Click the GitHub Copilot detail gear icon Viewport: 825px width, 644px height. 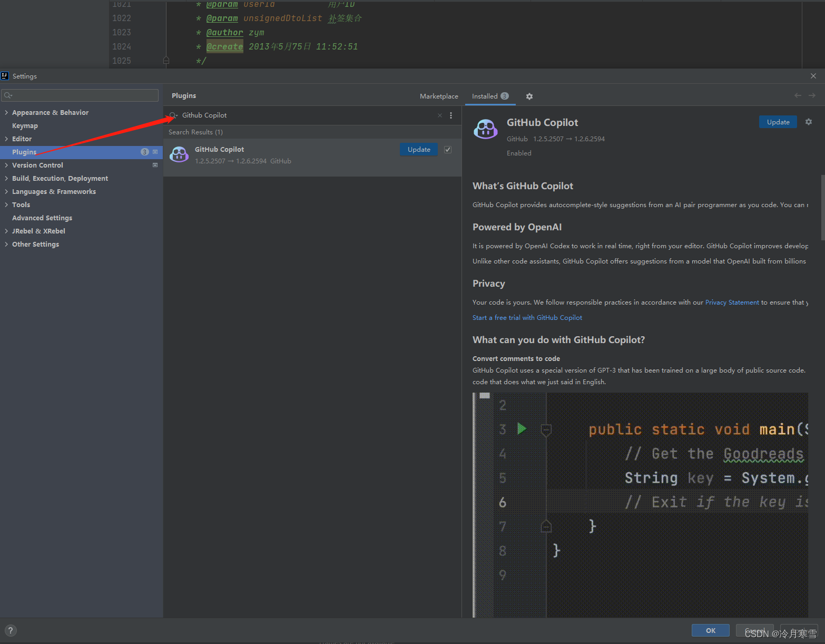809,122
